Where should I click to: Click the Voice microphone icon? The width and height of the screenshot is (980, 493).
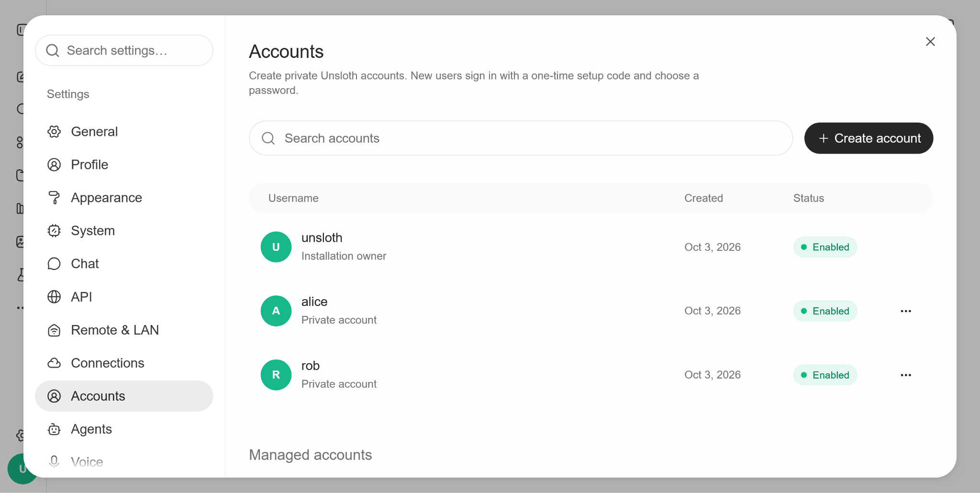coord(54,461)
